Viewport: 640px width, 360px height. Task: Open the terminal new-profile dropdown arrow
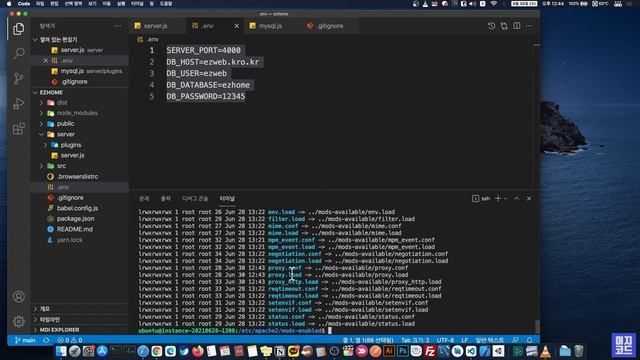(x=506, y=198)
